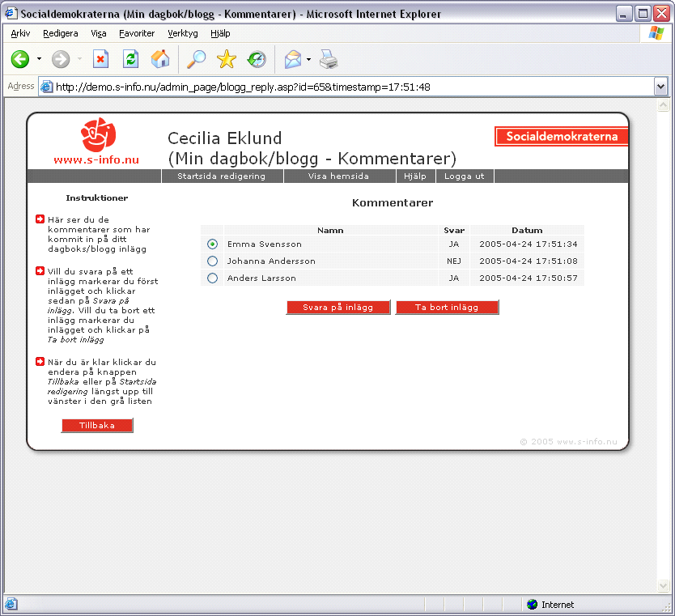Image resolution: width=675 pixels, height=616 pixels.
Task: Click IE page icon in title bar
Action: [11, 13]
